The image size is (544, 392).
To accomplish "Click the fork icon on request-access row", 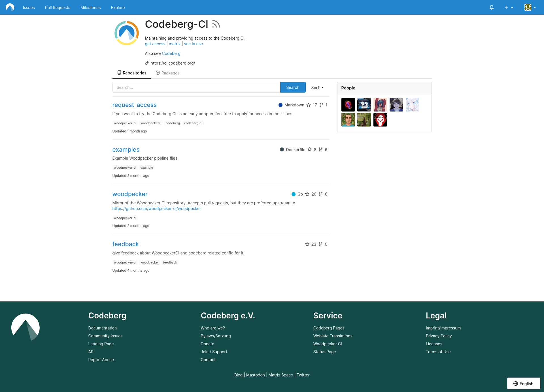I will pyautogui.click(x=321, y=105).
